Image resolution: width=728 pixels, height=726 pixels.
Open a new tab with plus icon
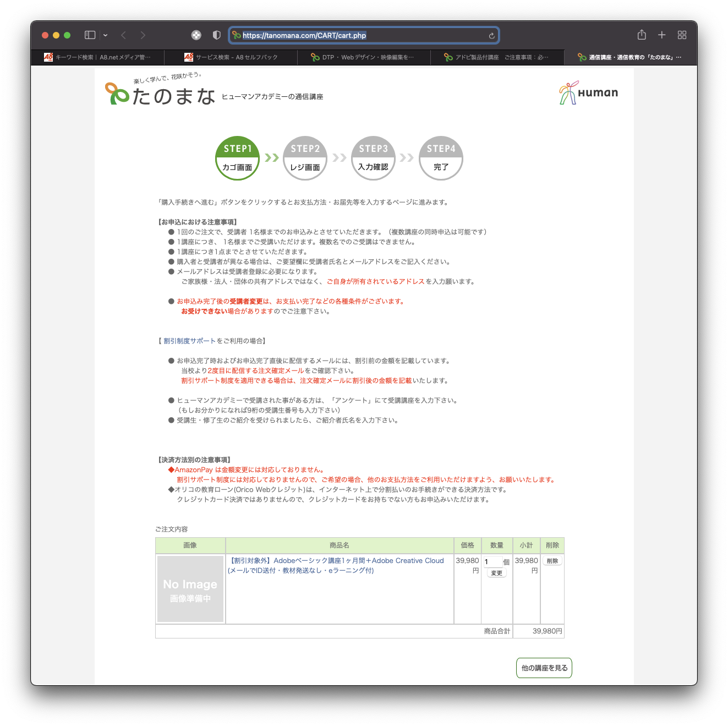pos(662,35)
